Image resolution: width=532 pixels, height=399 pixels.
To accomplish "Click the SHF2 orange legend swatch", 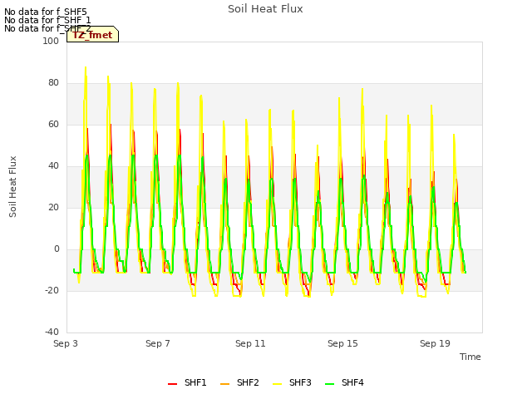I will pyautogui.click(x=224, y=384).
